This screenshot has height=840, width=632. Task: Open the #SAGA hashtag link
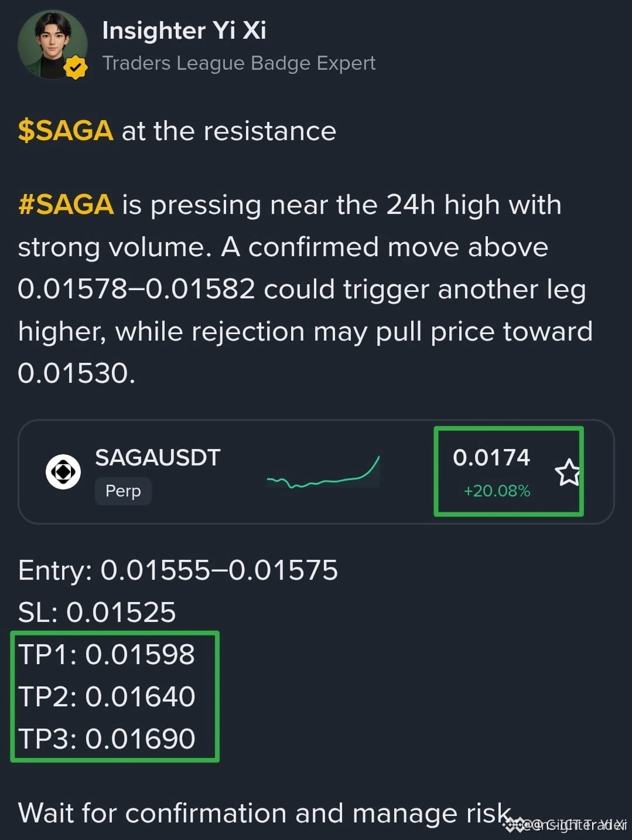point(66,205)
